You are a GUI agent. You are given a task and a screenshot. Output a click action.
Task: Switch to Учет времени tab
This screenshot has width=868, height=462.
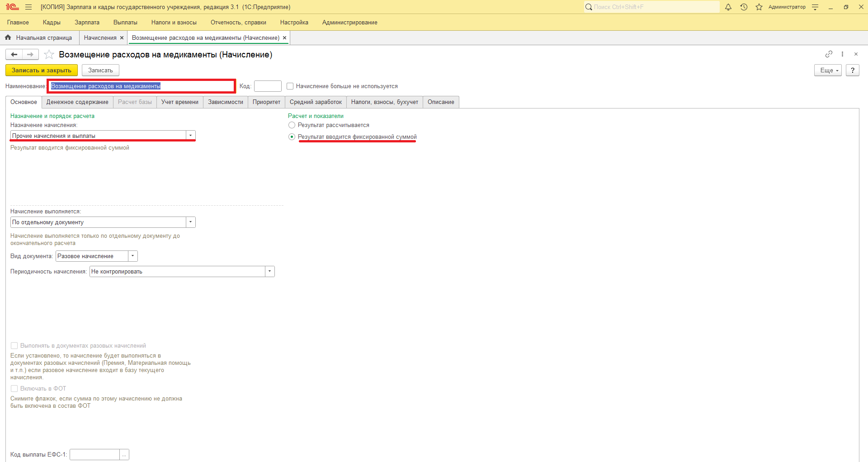(x=180, y=102)
